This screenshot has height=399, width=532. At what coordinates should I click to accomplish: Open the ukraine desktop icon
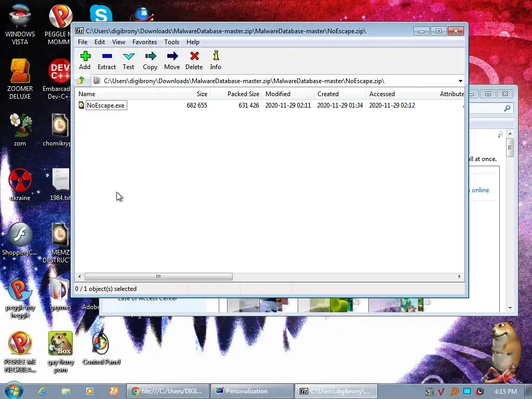(x=20, y=184)
